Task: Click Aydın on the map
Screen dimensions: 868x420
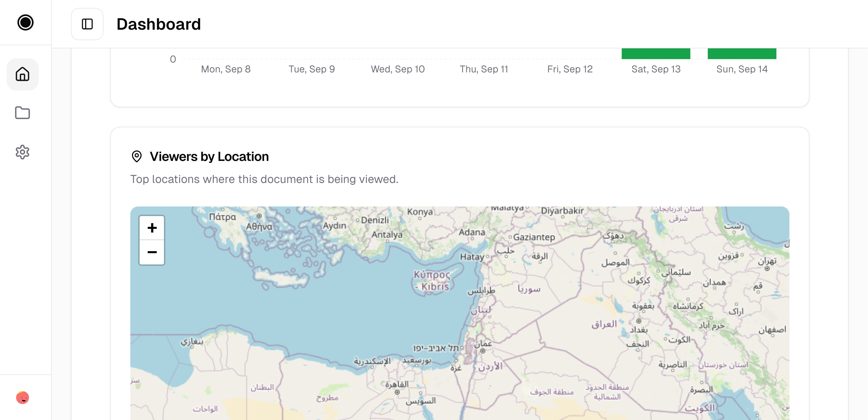Action: pyautogui.click(x=334, y=226)
